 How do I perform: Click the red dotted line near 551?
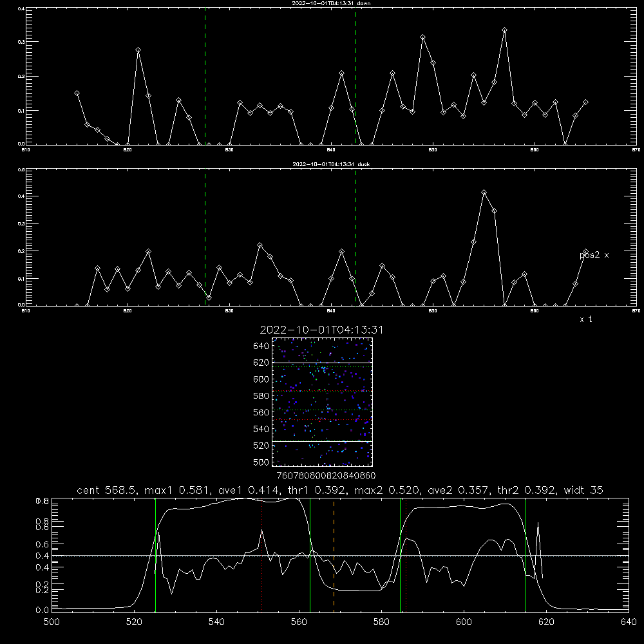261,554
